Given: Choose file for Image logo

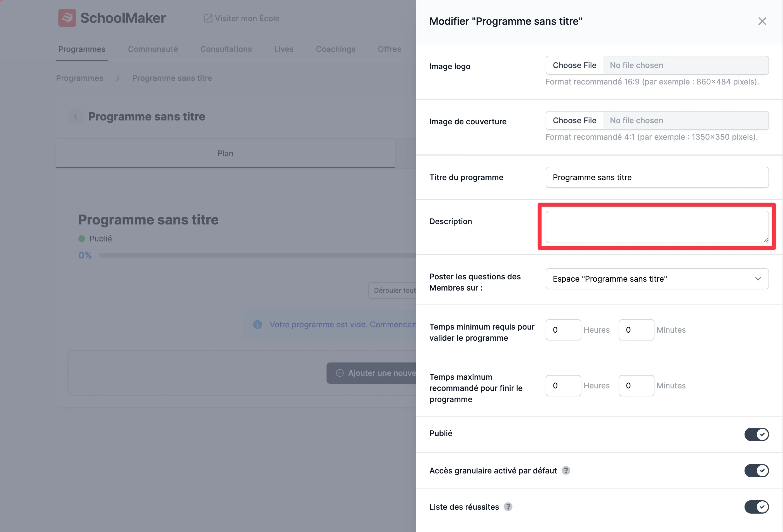Looking at the screenshot, I should (574, 65).
